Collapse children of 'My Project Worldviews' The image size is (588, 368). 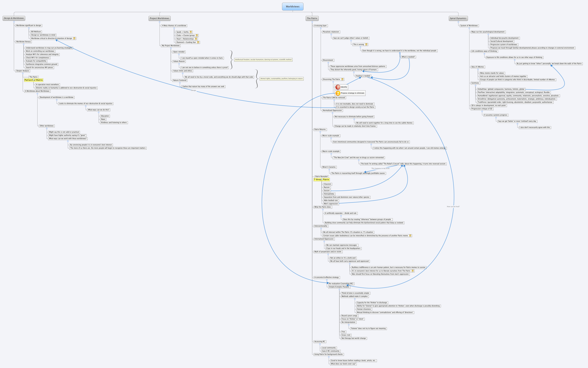pyautogui.click(x=171, y=48)
